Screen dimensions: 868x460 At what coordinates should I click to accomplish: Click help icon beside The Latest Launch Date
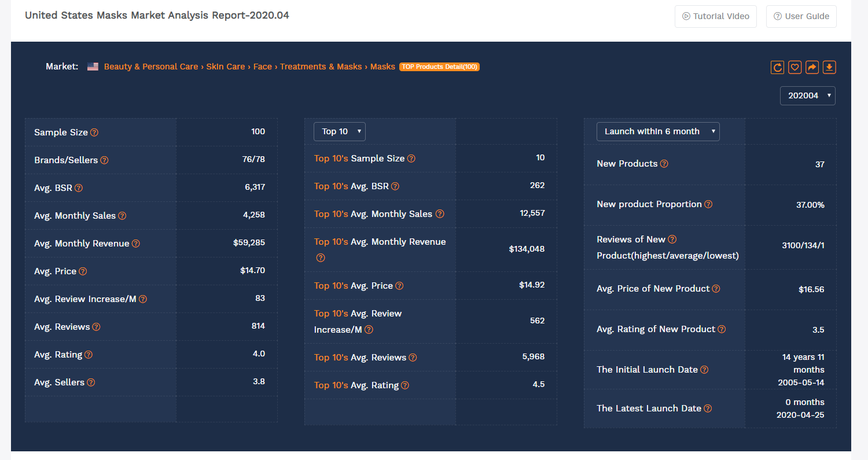click(x=708, y=409)
